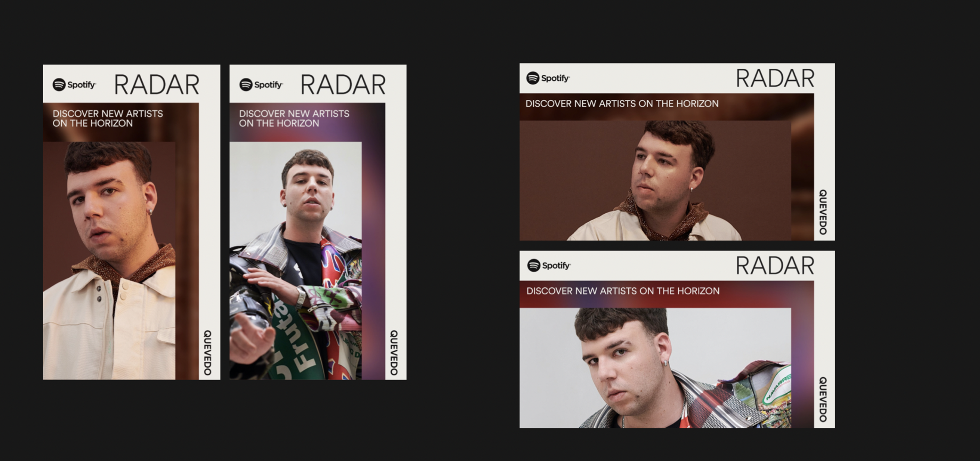The height and width of the screenshot is (461, 980).
Task: Click the Spotify logo on purple portrait poster
Action: tap(261, 84)
